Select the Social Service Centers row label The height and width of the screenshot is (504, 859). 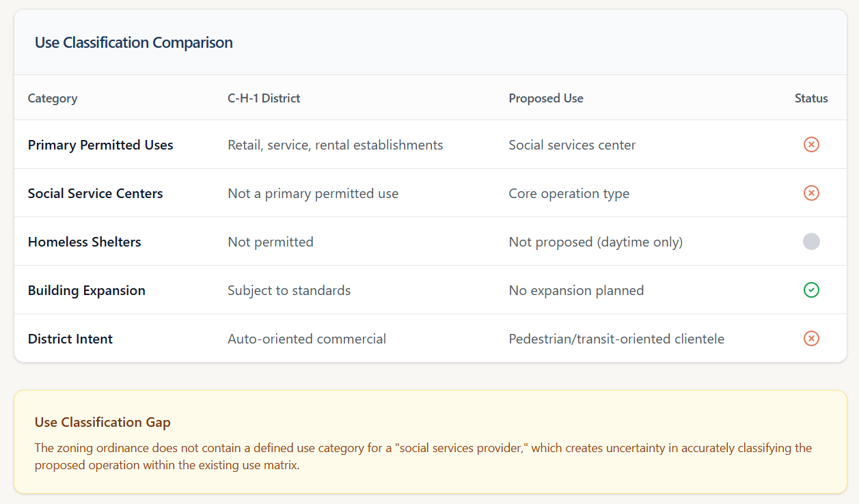click(x=95, y=193)
